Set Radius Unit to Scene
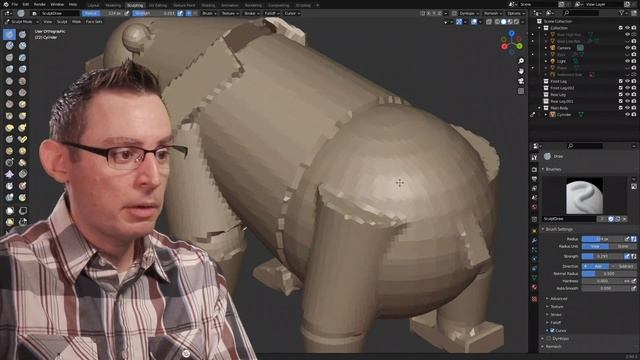 [x=623, y=247]
